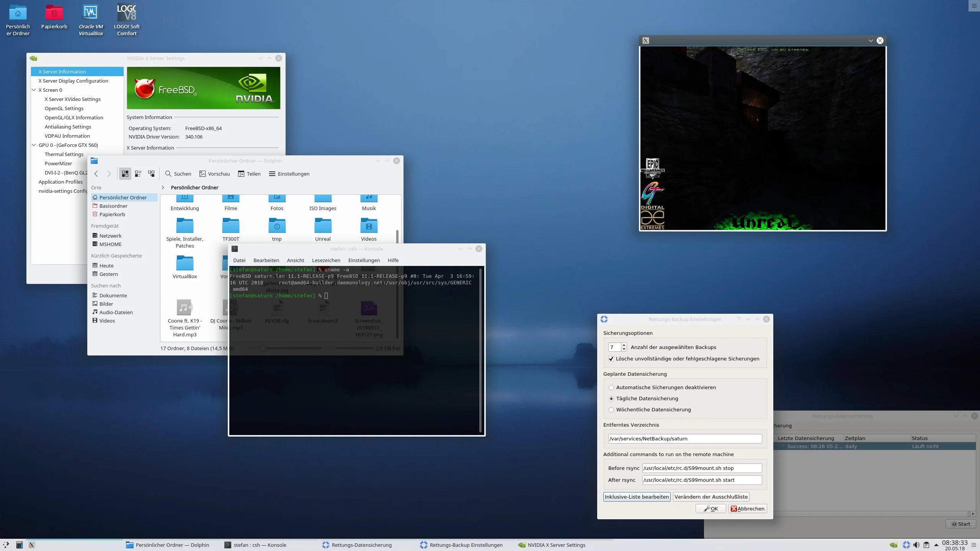This screenshot has height=551, width=980.
Task: Click Entferntes Verzeichnis path field
Action: [685, 439]
